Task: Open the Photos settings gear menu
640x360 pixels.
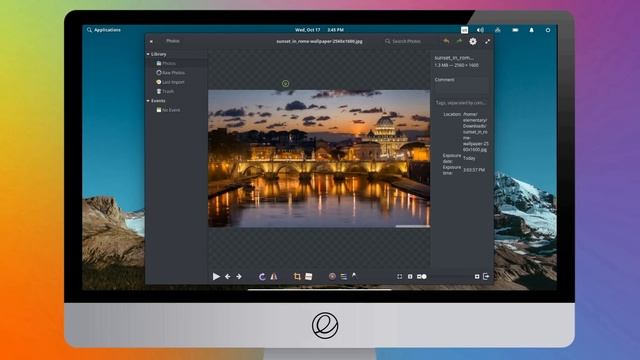Action: tap(473, 41)
